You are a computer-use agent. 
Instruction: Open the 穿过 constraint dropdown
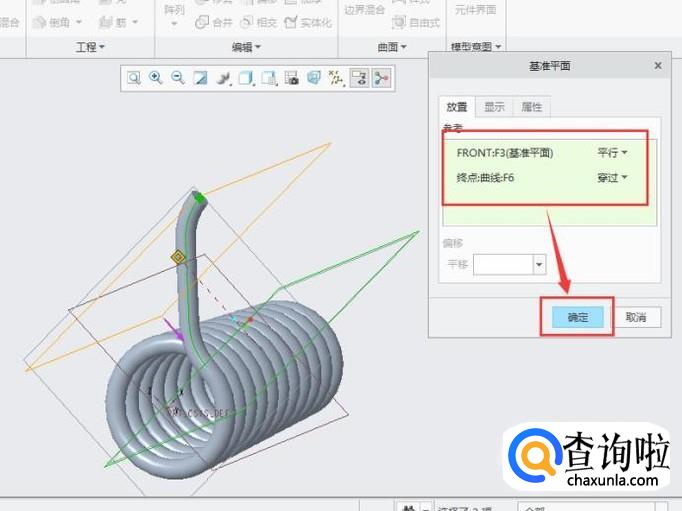click(x=612, y=178)
